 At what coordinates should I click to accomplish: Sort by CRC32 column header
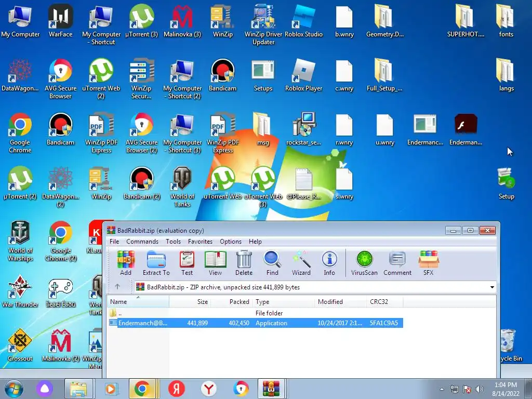point(385,302)
